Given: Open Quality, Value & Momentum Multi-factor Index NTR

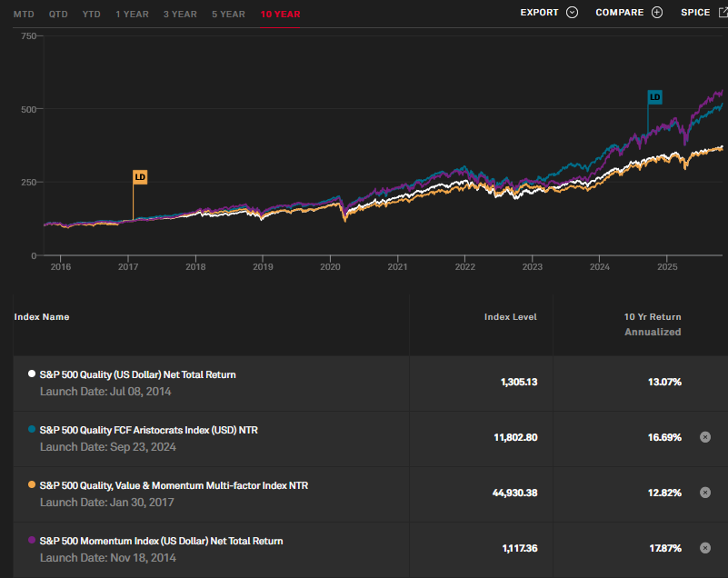Looking at the screenshot, I should [x=175, y=485].
